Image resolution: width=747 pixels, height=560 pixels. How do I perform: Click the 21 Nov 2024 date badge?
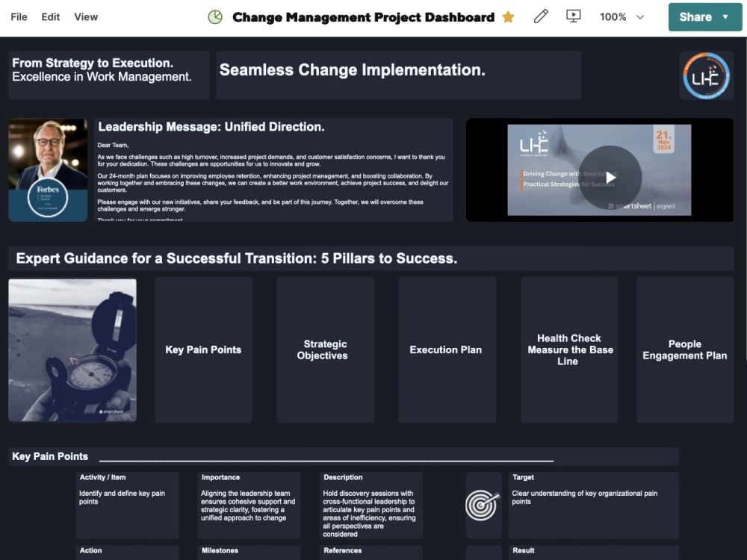tap(663, 140)
